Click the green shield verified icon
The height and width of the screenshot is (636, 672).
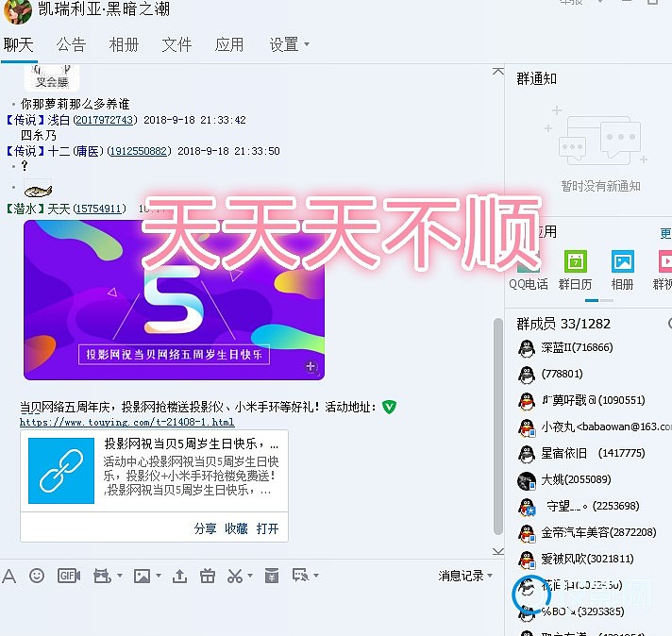(x=389, y=407)
